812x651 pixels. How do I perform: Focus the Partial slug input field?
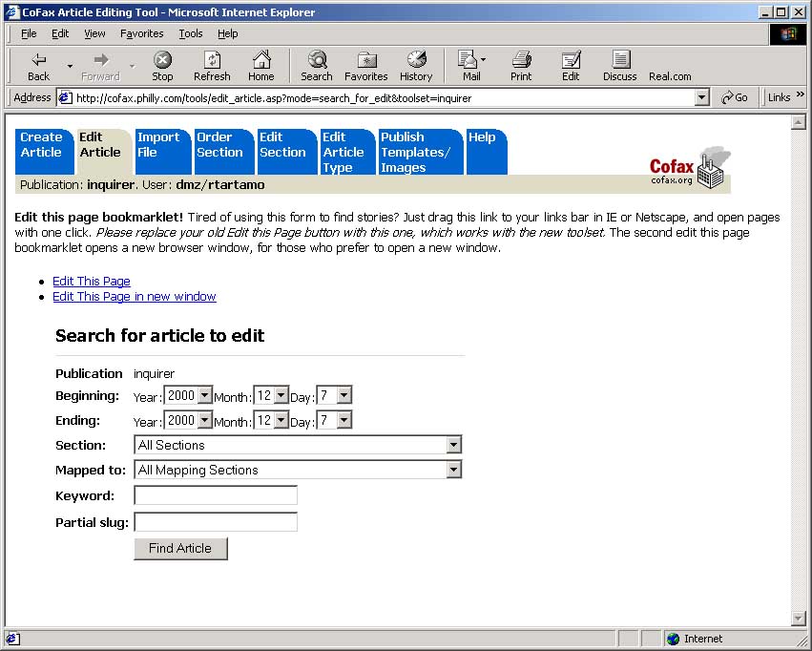[216, 521]
